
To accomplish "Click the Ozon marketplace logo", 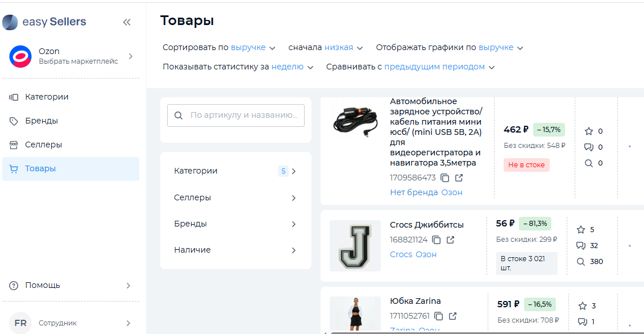I will (x=20, y=56).
